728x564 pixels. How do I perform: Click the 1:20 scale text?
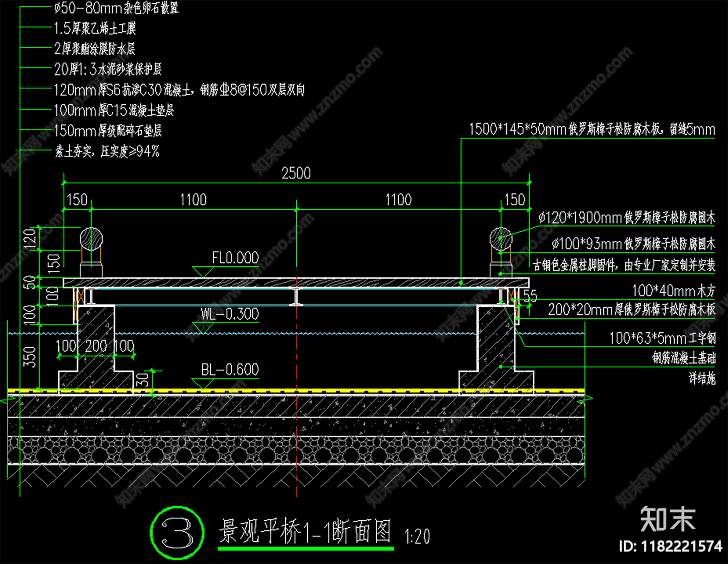coord(417,536)
